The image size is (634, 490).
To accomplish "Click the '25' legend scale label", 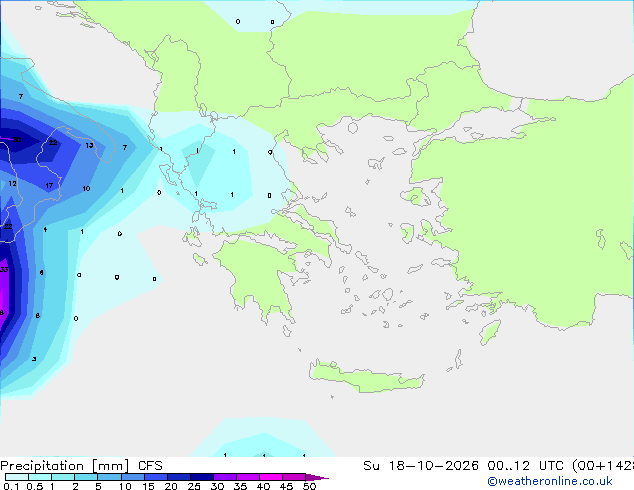I will 194,486.
